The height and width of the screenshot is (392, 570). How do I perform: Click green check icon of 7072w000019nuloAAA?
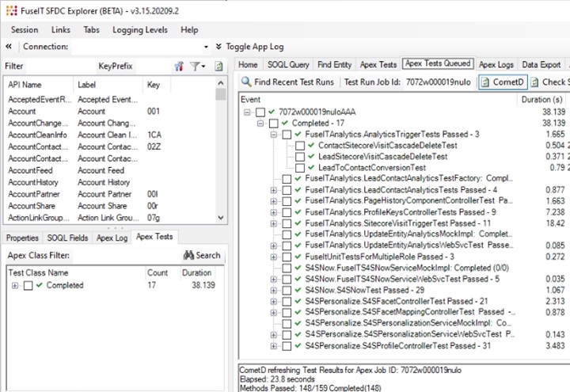[272, 112]
